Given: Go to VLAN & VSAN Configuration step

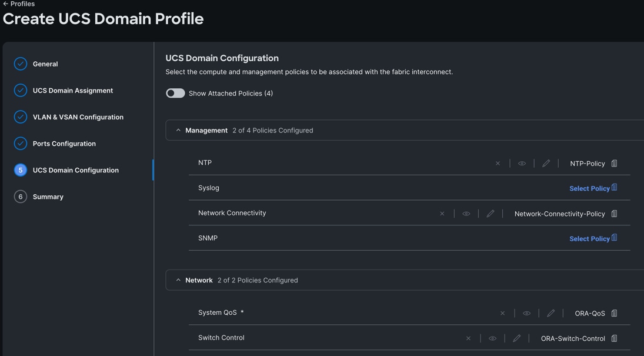Looking at the screenshot, I should coord(78,117).
